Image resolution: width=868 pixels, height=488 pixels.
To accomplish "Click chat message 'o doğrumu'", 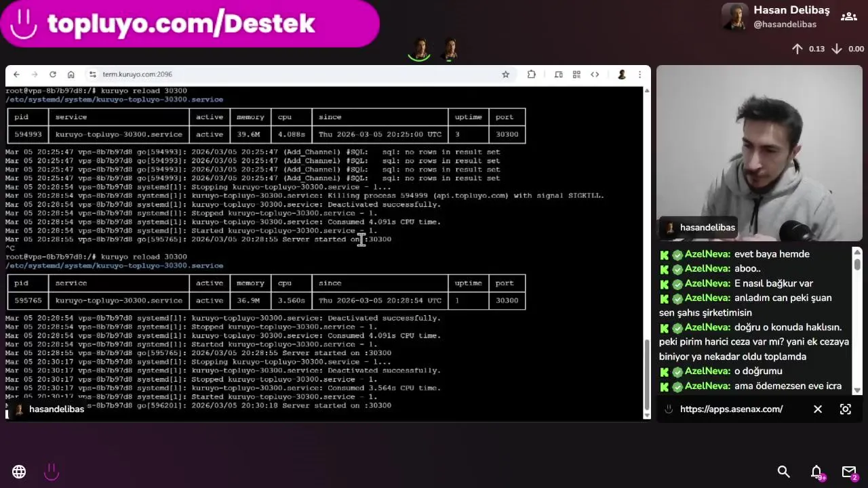I will point(758,371).
